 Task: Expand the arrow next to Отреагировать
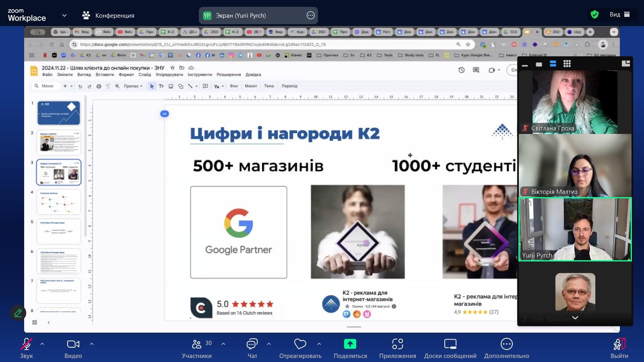click(x=319, y=344)
